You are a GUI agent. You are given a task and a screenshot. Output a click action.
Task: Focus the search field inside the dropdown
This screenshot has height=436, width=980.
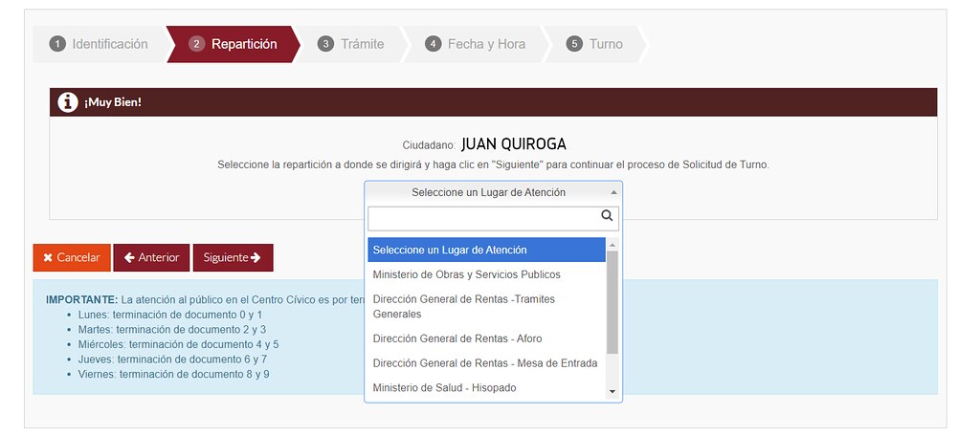tap(483, 219)
